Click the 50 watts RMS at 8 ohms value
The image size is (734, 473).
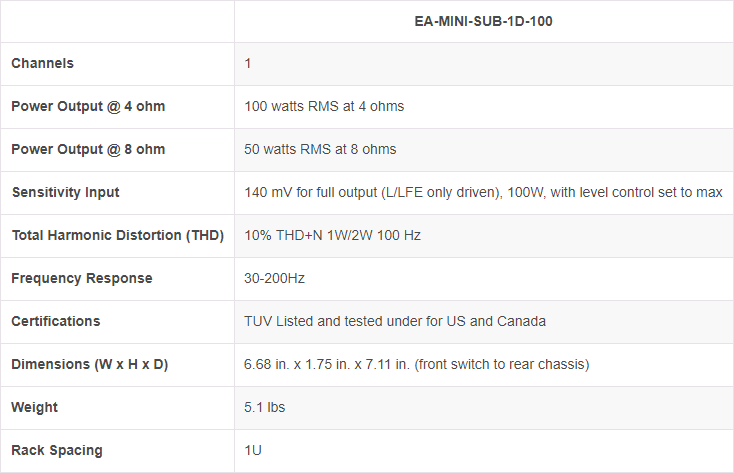(320, 149)
